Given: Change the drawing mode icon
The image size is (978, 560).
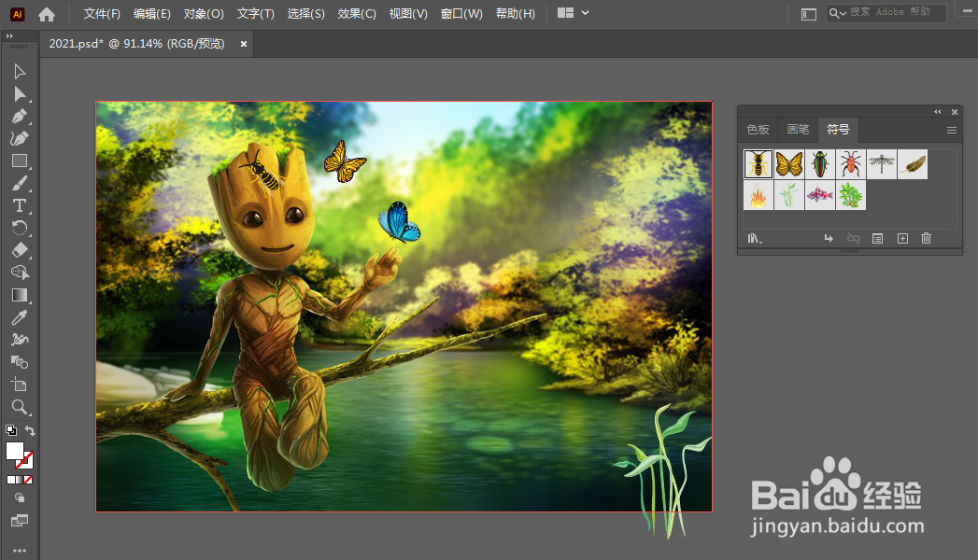Looking at the screenshot, I should [20, 497].
